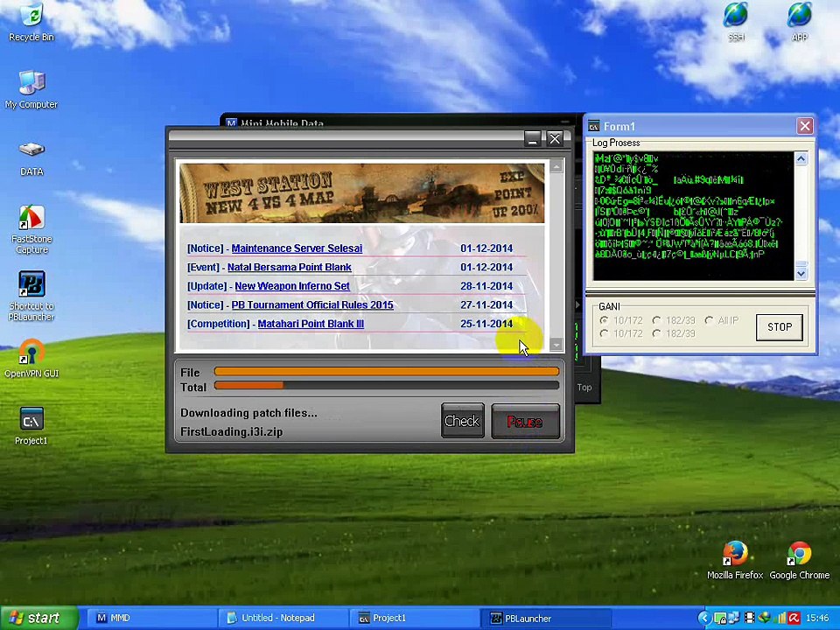Viewport: 840px width, 630px height.
Task: Click the Check button in PBLauncher
Action: point(462,421)
